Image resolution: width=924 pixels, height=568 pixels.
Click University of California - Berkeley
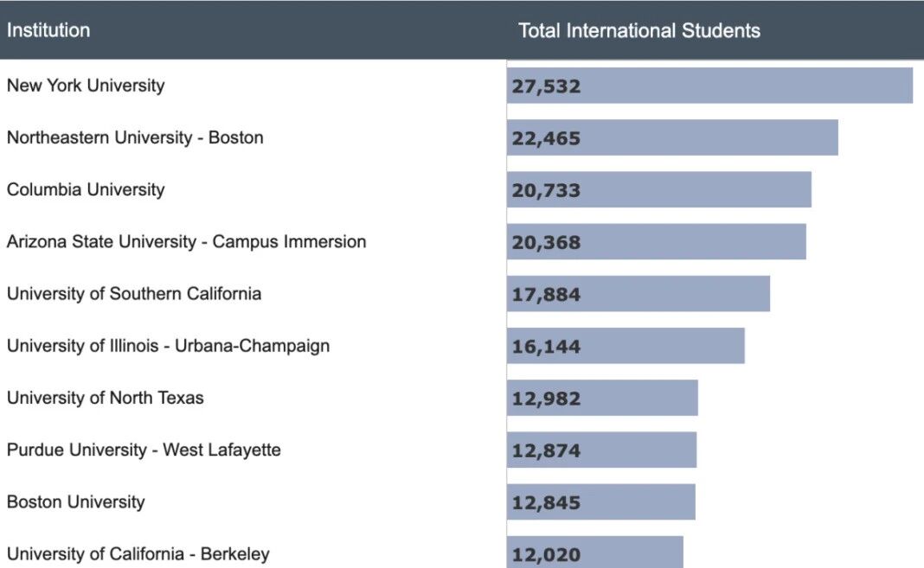click(138, 554)
